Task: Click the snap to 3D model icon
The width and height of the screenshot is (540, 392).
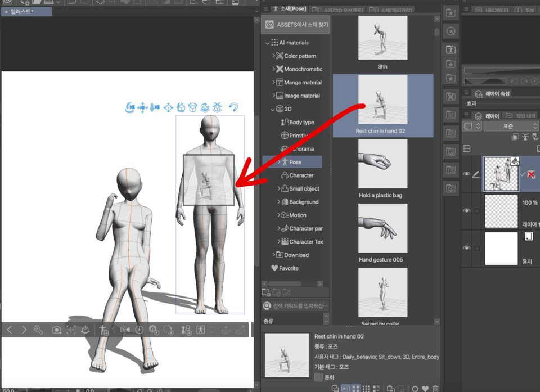Action: pos(233,107)
